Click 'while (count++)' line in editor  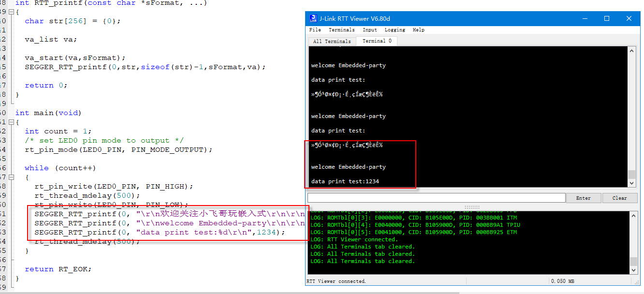(x=60, y=168)
